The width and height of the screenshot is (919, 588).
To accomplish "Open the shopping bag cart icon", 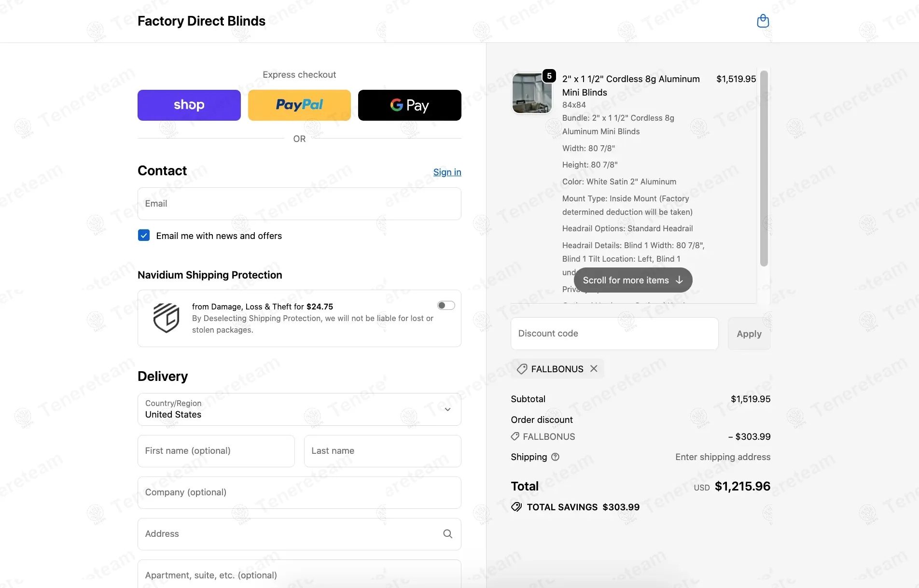I will coord(763,21).
